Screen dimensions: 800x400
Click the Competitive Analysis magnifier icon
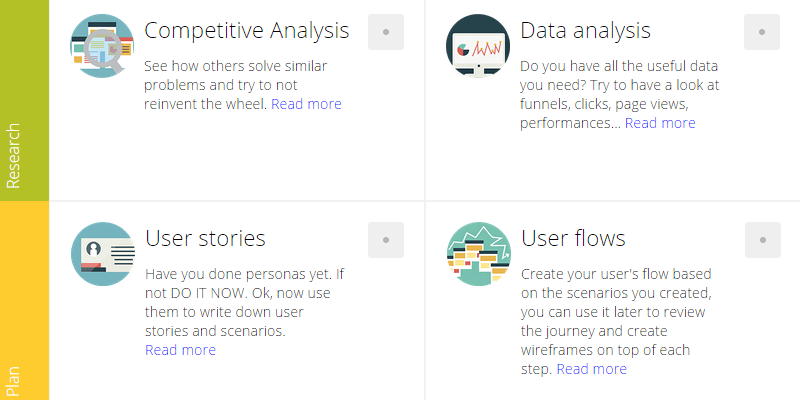102,46
